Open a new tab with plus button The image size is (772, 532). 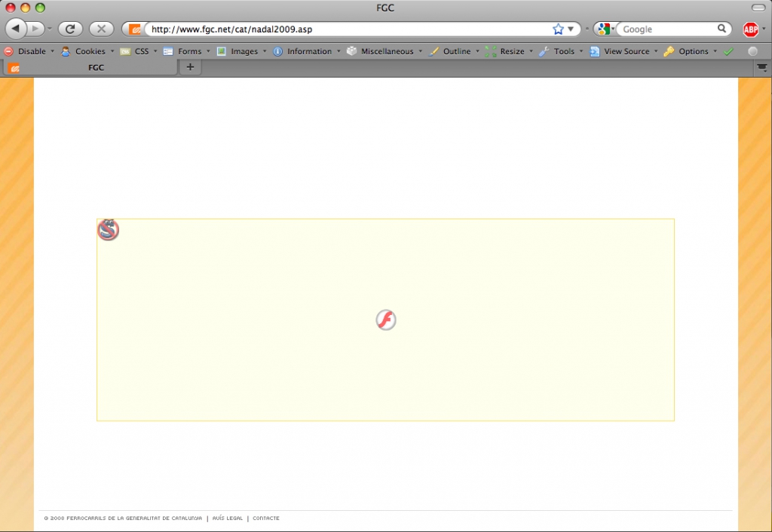pos(190,67)
